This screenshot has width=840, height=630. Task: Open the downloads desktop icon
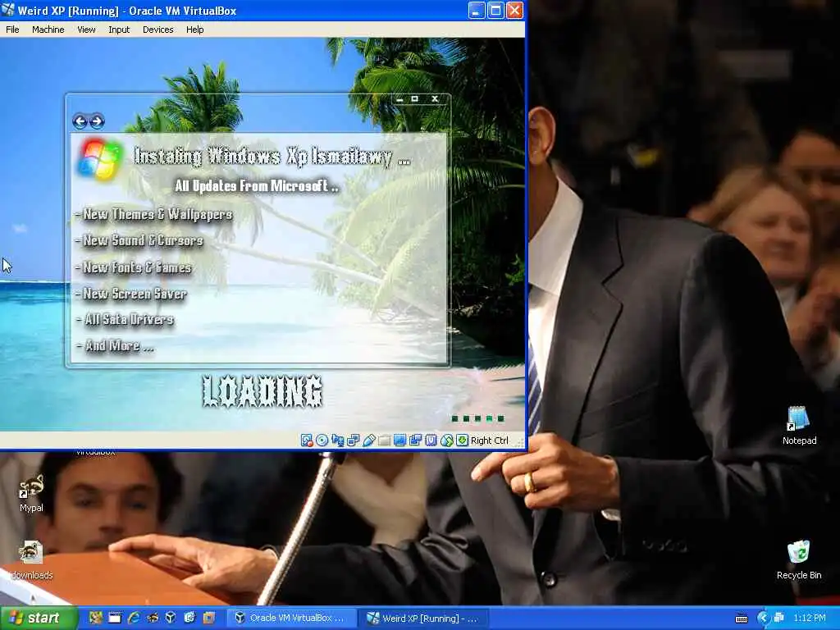(31, 560)
